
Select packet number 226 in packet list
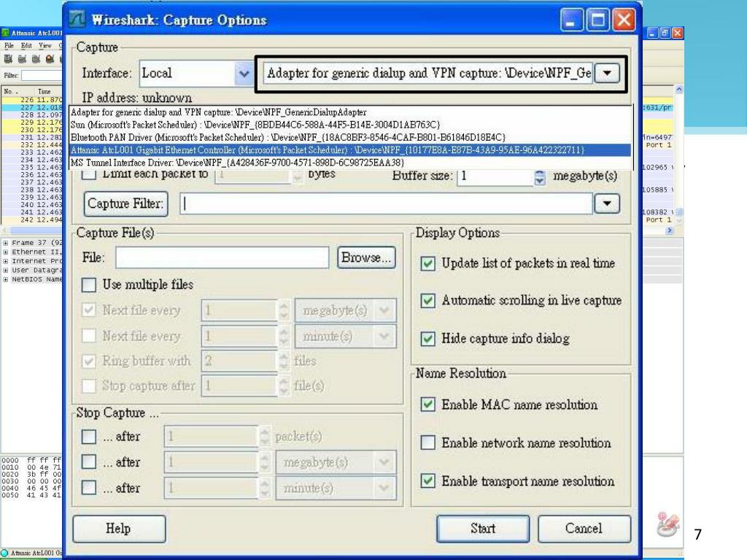click(x=32, y=100)
